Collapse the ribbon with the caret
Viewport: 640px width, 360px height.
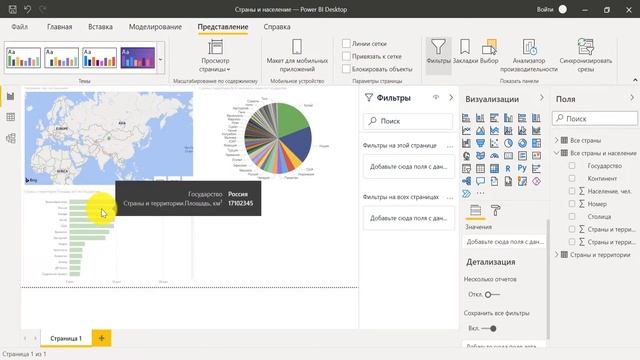click(x=635, y=80)
